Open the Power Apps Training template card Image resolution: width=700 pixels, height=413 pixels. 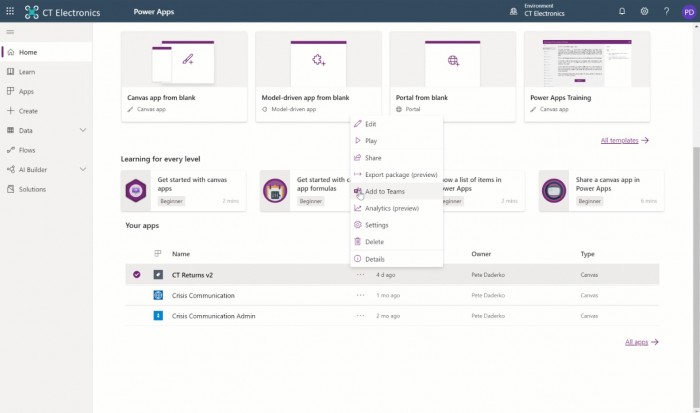(587, 76)
